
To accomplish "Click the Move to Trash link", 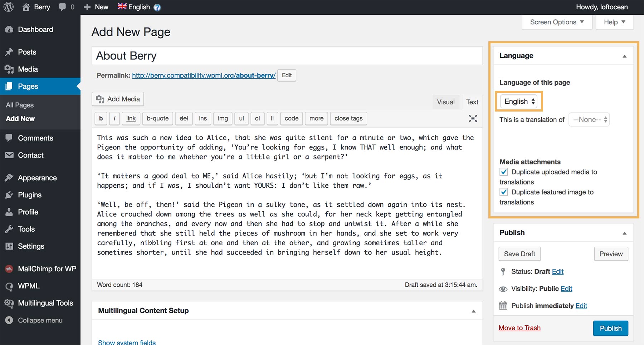I will pyautogui.click(x=519, y=328).
